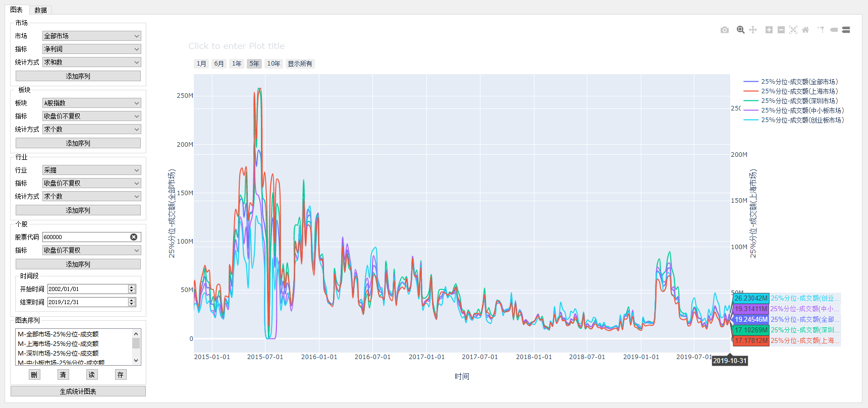Select the Pan tool with four arrows
868x408 pixels.
click(x=753, y=30)
